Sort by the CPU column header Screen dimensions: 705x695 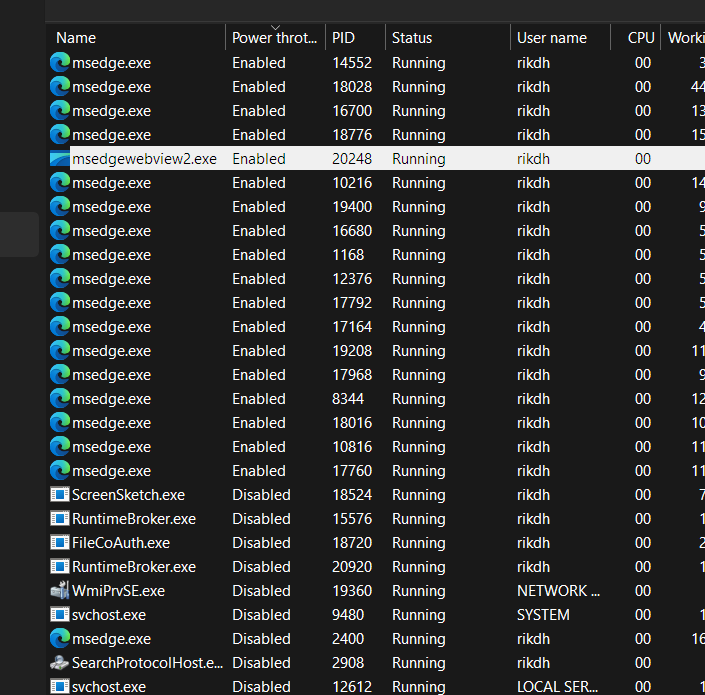click(x=636, y=38)
